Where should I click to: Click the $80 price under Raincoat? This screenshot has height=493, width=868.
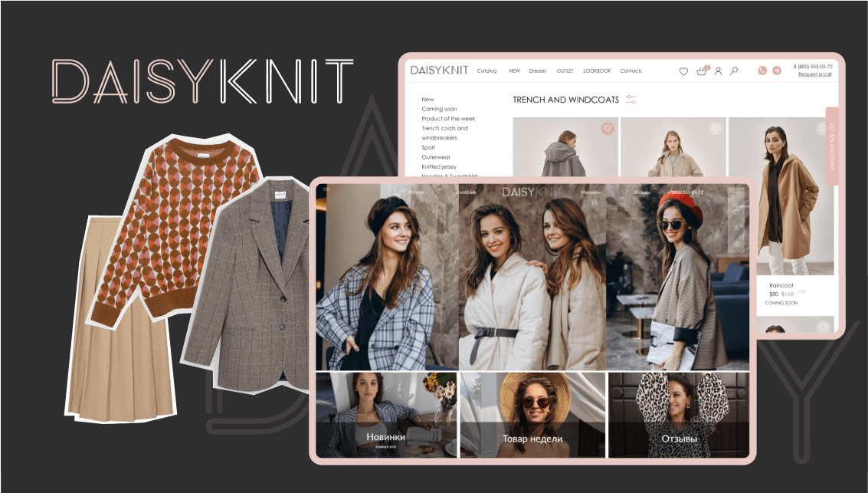[x=773, y=294]
